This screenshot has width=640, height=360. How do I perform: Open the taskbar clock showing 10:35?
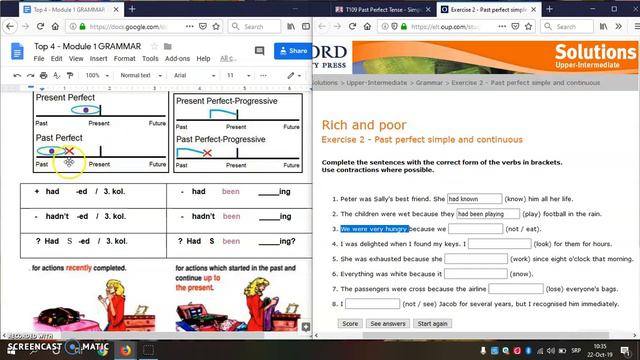point(600,351)
